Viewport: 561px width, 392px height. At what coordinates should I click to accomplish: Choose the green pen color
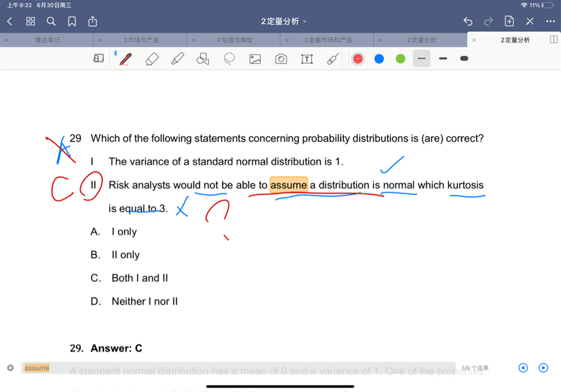click(400, 59)
